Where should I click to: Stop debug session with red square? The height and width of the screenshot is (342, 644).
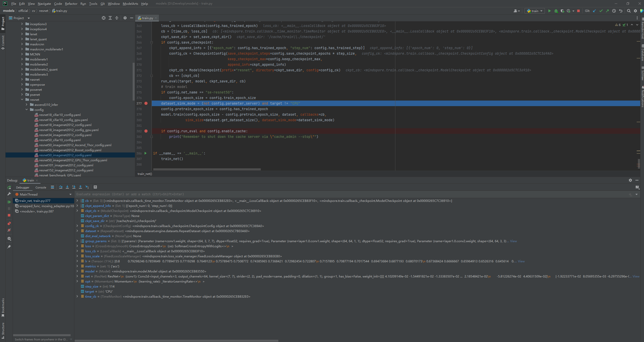click(9, 215)
